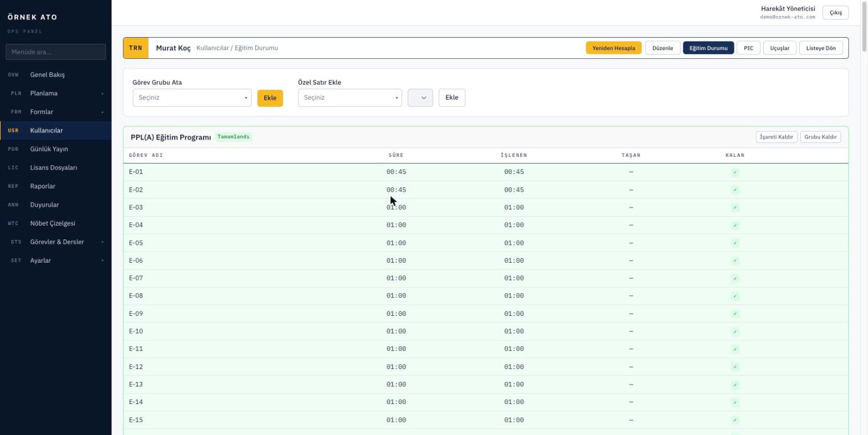Open Genel Bakış in the sidebar
The width and height of the screenshot is (868, 435).
click(x=55, y=75)
